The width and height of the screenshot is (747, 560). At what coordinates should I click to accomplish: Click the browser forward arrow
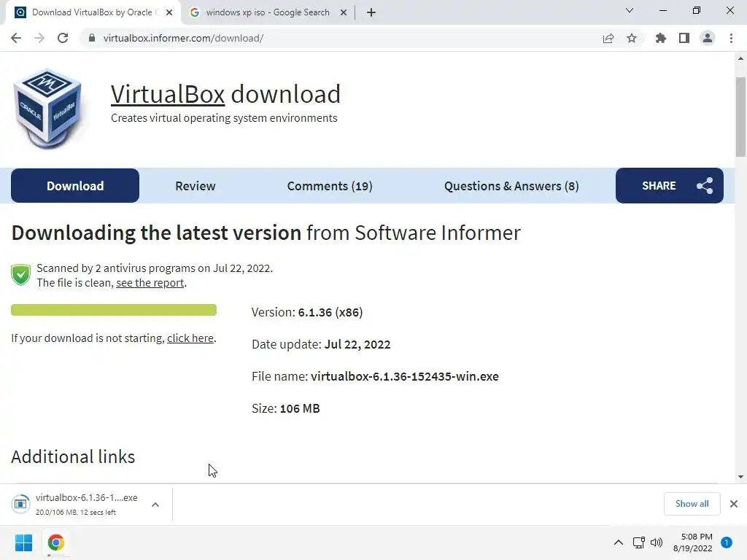39,38
